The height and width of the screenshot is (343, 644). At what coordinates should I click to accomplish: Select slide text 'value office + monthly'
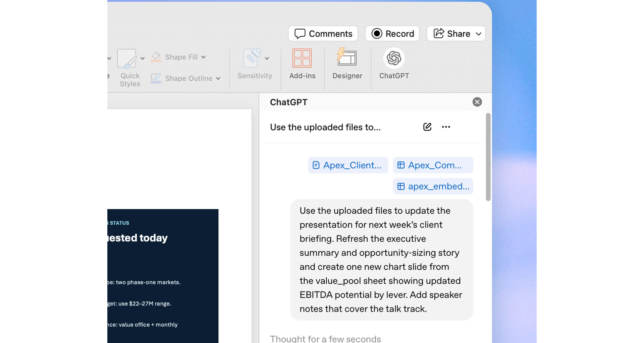148,325
